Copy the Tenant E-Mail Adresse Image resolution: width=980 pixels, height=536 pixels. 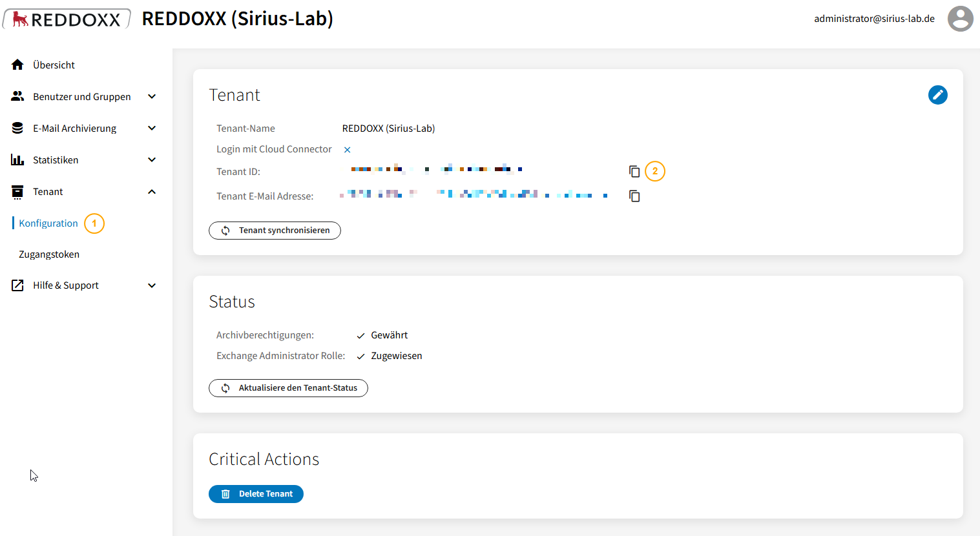point(634,196)
